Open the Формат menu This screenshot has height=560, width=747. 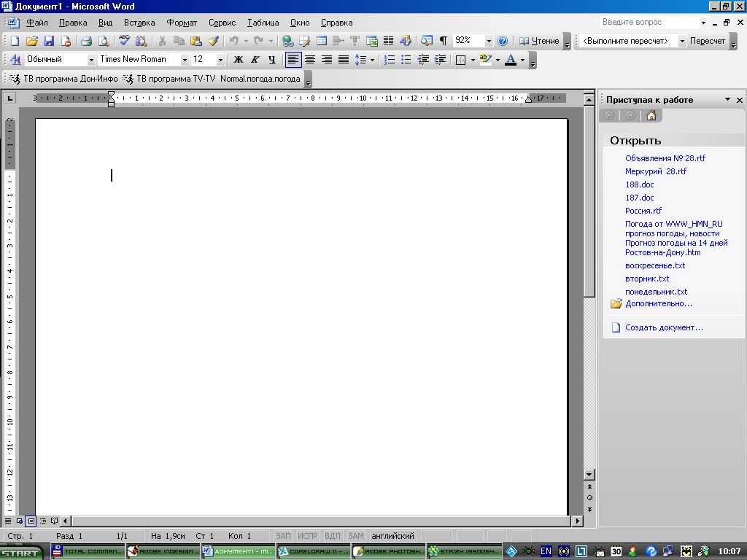[x=182, y=23]
